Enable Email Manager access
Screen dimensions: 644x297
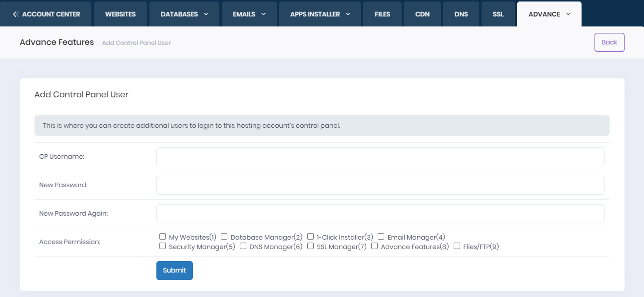(x=381, y=236)
